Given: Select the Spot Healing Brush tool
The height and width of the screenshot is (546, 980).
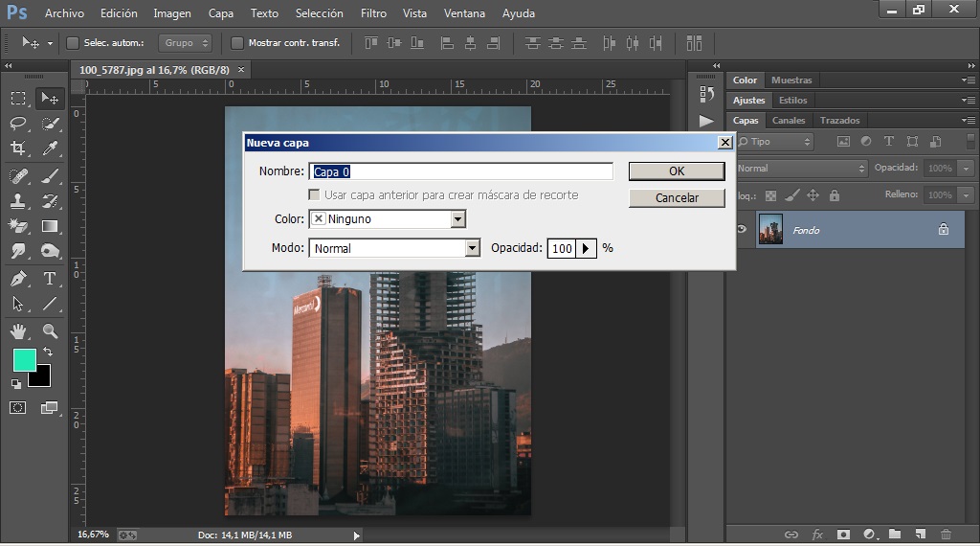Looking at the screenshot, I should coord(18,176).
